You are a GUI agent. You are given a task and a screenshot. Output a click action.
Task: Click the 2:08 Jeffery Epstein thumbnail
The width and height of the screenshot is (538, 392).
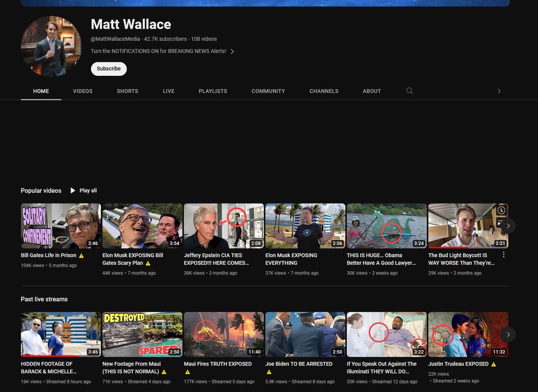point(224,226)
